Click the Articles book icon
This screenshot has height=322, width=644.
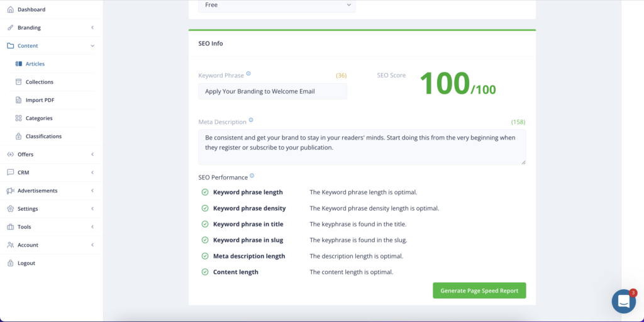coord(18,64)
